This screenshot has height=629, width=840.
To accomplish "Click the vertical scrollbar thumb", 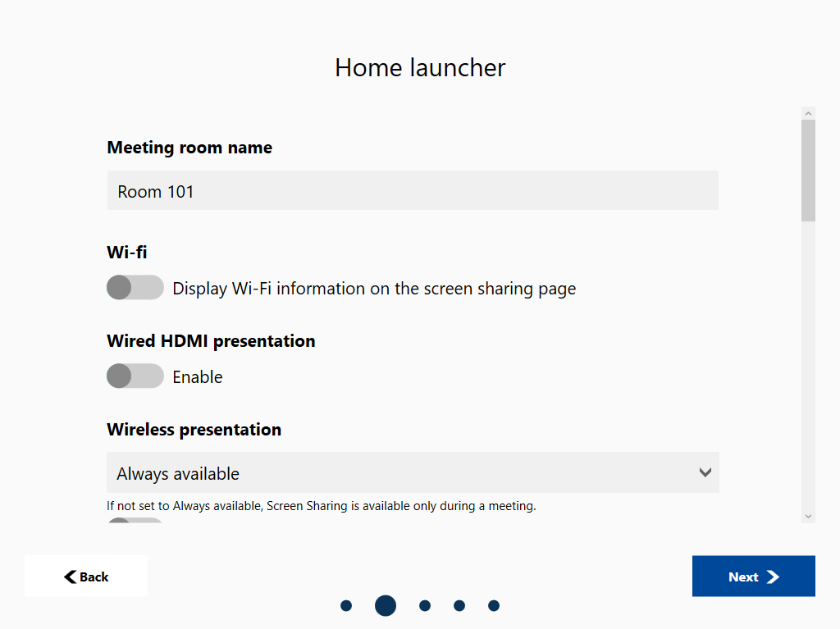I will (808, 170).
